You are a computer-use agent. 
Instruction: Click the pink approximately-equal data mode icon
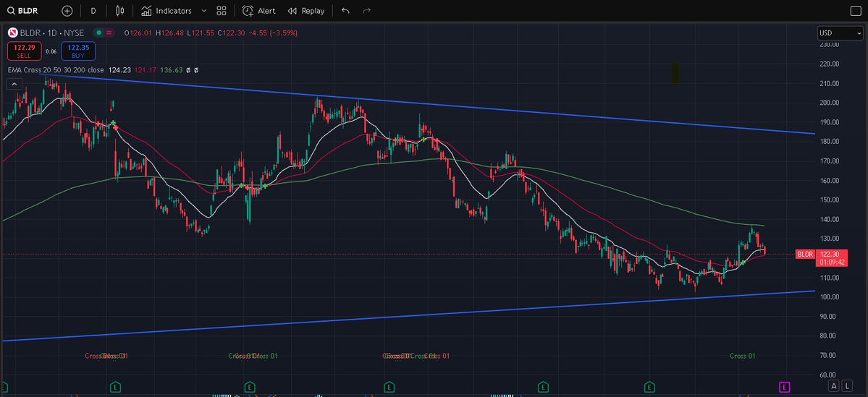pyautogui.click(x=109, y=33)
